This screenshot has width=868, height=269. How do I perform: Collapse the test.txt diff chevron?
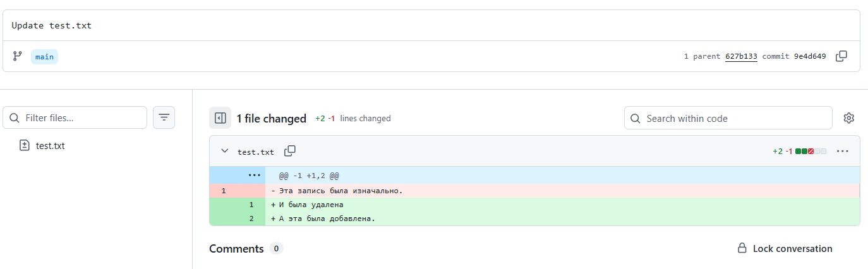click(224, 152)
